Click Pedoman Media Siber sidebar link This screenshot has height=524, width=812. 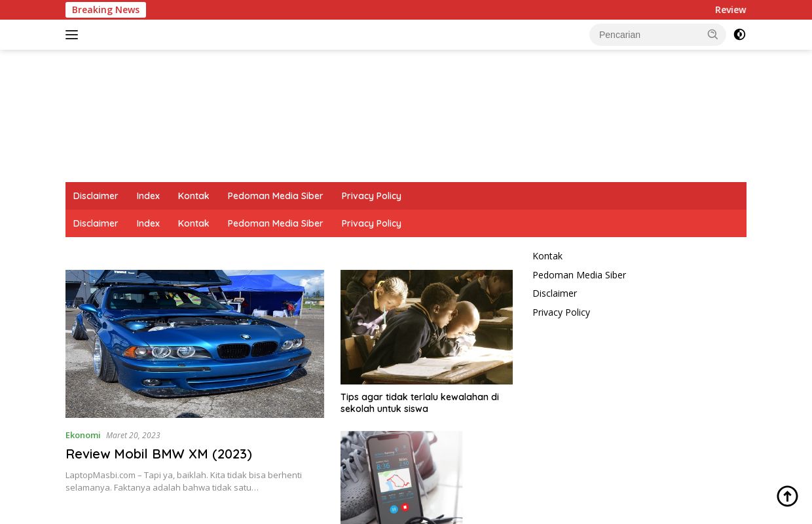(579, 275)
